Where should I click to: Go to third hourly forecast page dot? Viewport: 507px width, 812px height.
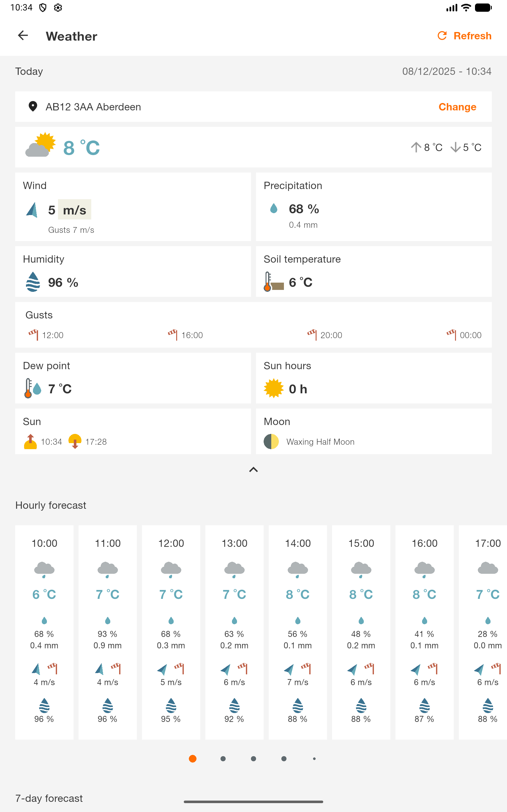253,759
